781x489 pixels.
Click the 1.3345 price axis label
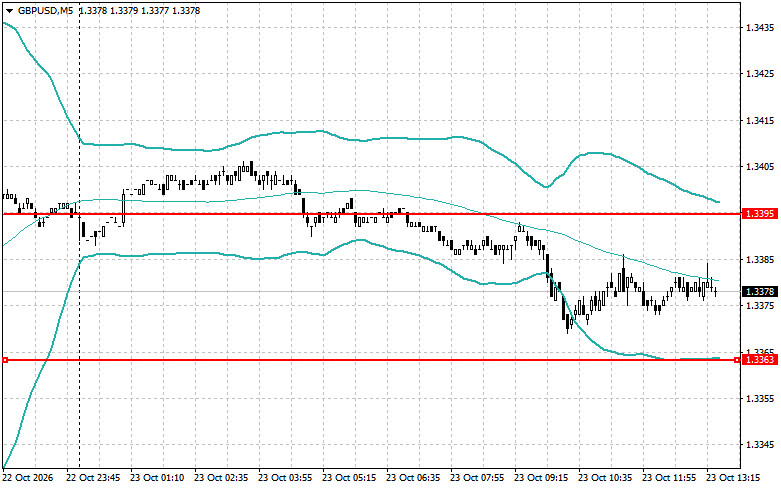(760, 445)
